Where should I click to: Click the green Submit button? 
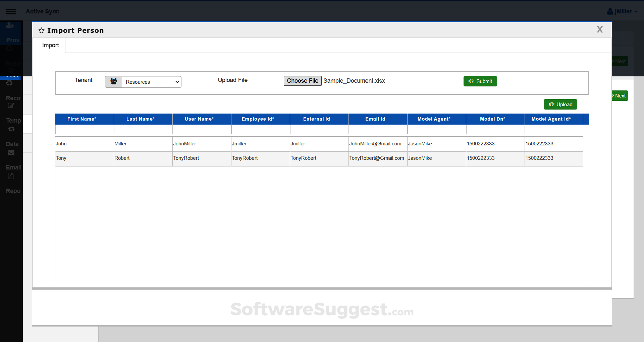coord(480,81)
